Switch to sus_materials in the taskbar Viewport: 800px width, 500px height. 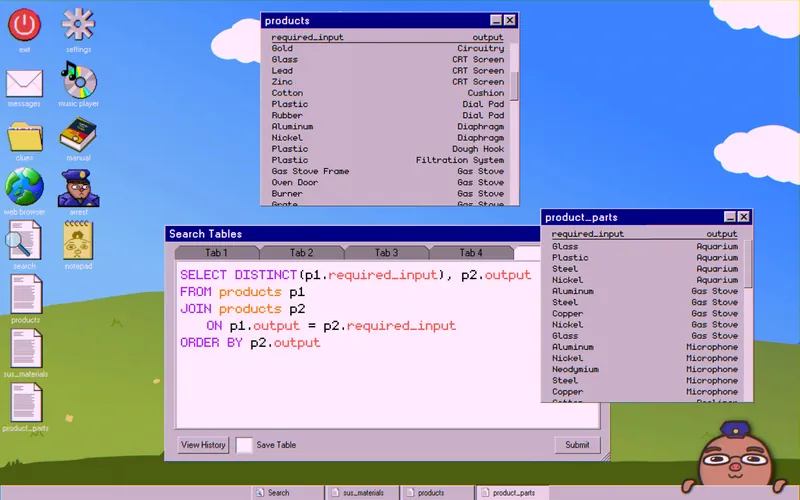363,492
